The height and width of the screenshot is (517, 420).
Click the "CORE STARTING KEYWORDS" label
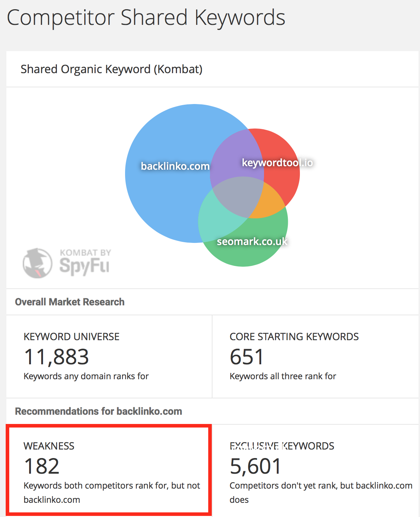coord(294,336)
